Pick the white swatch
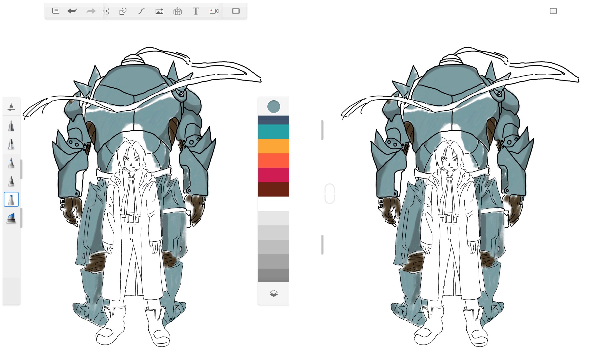The width and height of the screenshot is (599, 364). point(274,204)
